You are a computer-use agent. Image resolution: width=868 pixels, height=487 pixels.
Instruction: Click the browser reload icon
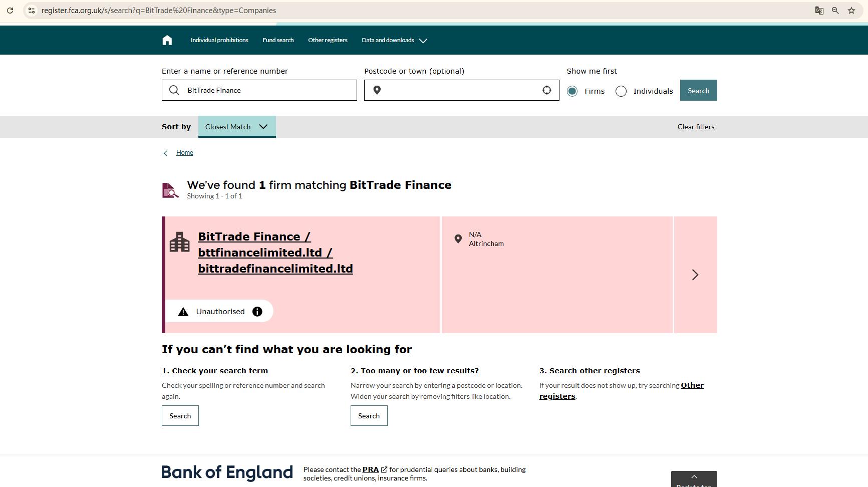(x=10, y=11)
